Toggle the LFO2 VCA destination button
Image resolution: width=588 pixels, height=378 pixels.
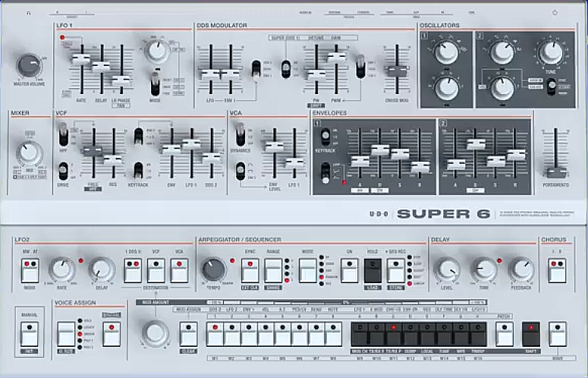[179, 270]
